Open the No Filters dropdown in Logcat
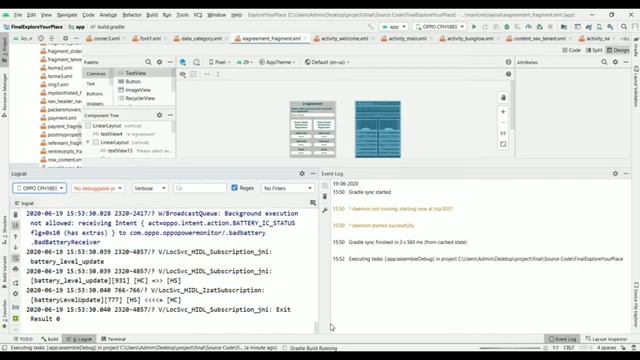Screen dimensions: 640x360 287,188
